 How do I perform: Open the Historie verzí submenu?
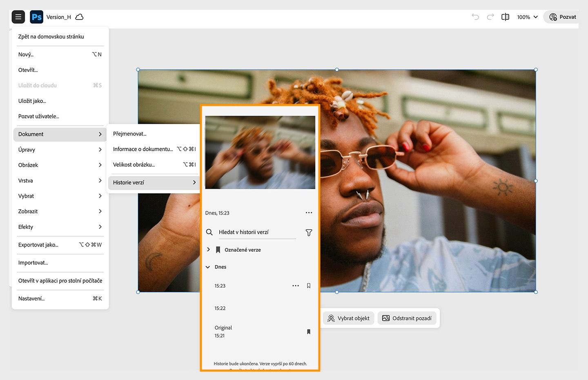pos(154,183)
